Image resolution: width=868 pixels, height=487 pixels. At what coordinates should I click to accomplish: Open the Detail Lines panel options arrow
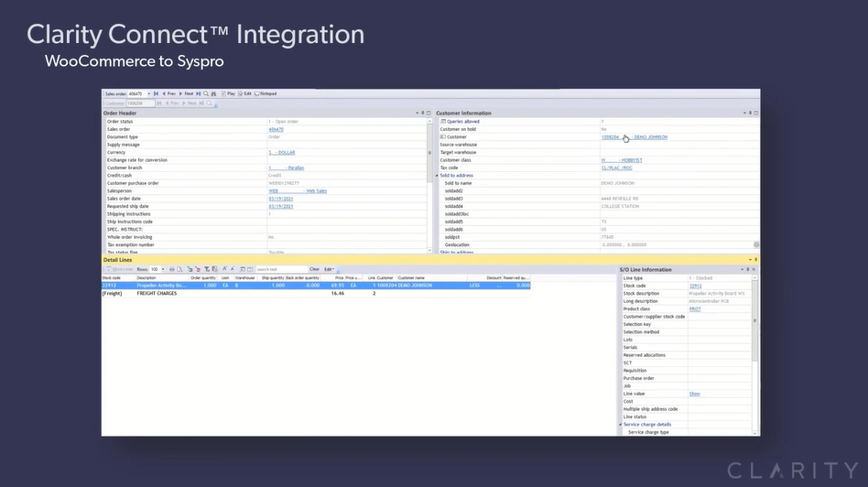tap(750, 260)
